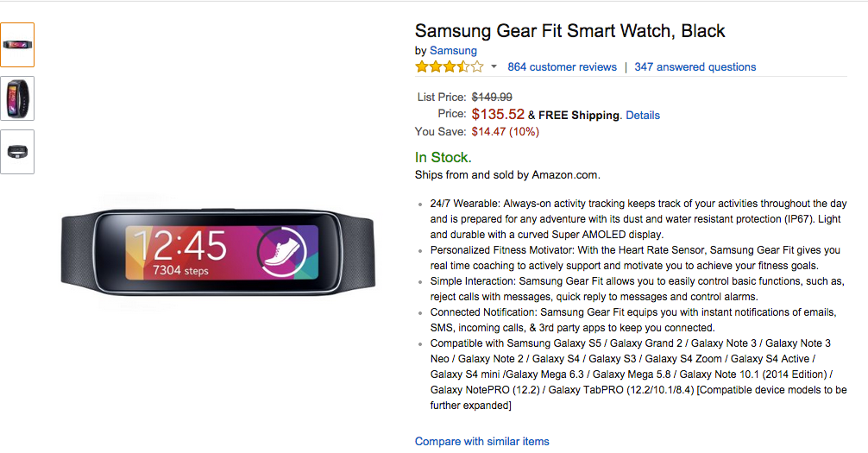The height and width of the screenshot is (453, 868).
Task: Click the Ships from and sold by Amazon.com line
Action: [506, 175]
